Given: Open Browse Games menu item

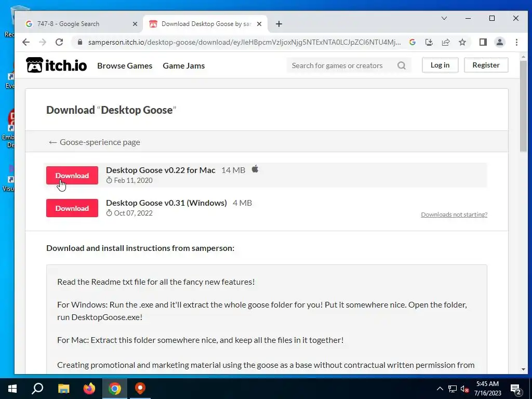Looking at the screenshot, I should 125,65.
